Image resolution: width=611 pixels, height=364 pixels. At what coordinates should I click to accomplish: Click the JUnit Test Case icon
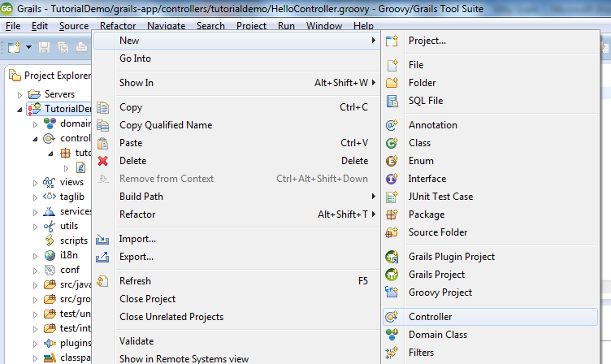[392, 197]
